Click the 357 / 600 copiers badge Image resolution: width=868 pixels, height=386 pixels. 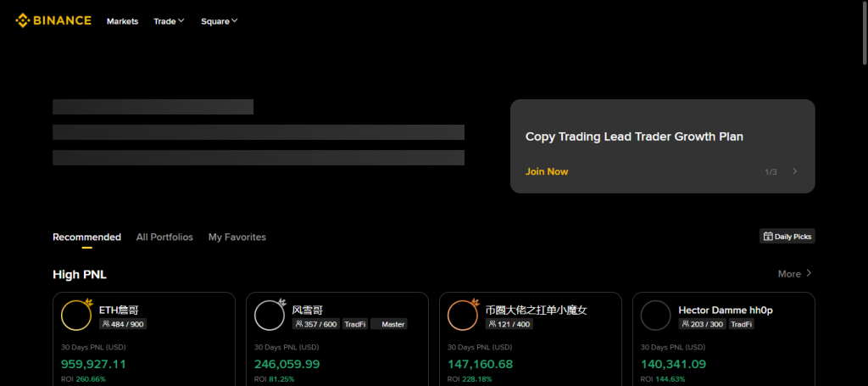click(316, 324)
